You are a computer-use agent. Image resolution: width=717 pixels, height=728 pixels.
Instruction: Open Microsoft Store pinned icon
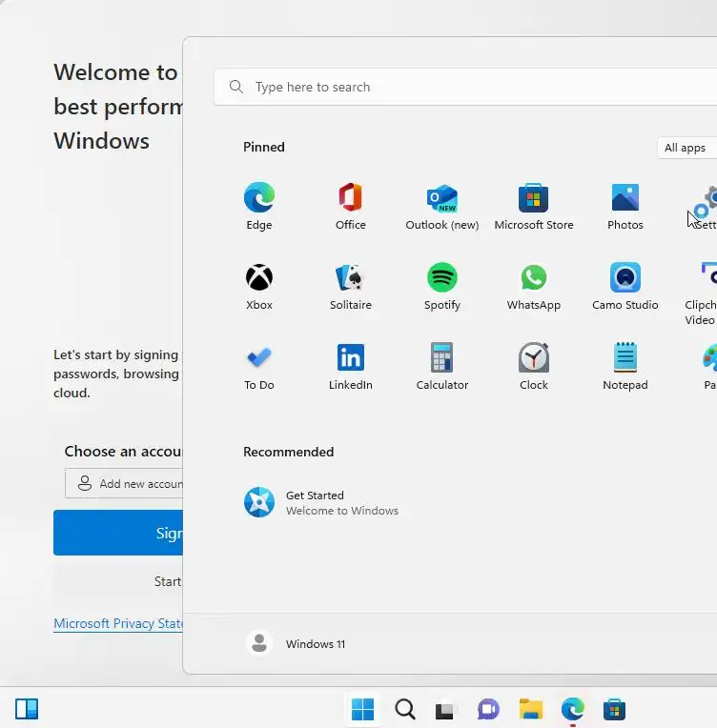tap(533, 207)
